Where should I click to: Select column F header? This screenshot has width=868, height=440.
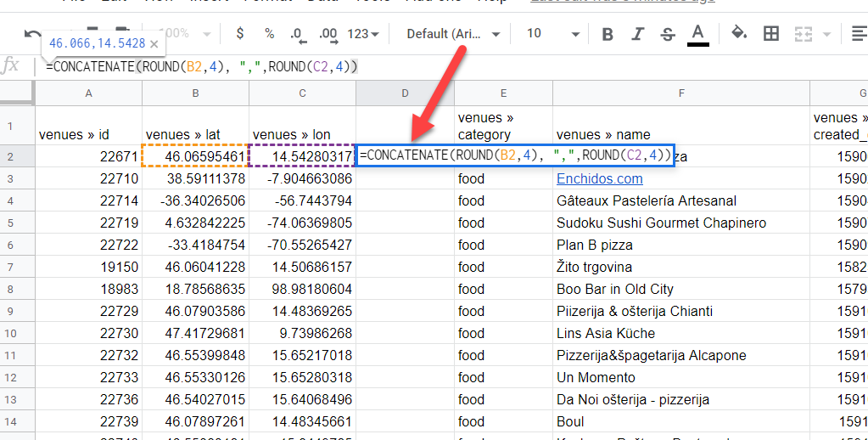[x=680, y=93]
